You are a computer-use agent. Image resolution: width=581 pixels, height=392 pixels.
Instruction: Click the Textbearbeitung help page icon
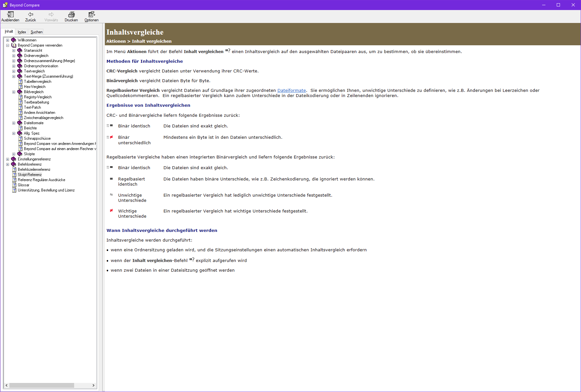[x=20, y=102]
